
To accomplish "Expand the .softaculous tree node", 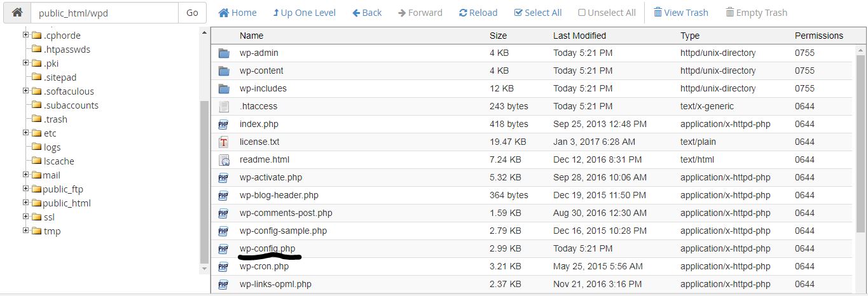I will 26,91.
